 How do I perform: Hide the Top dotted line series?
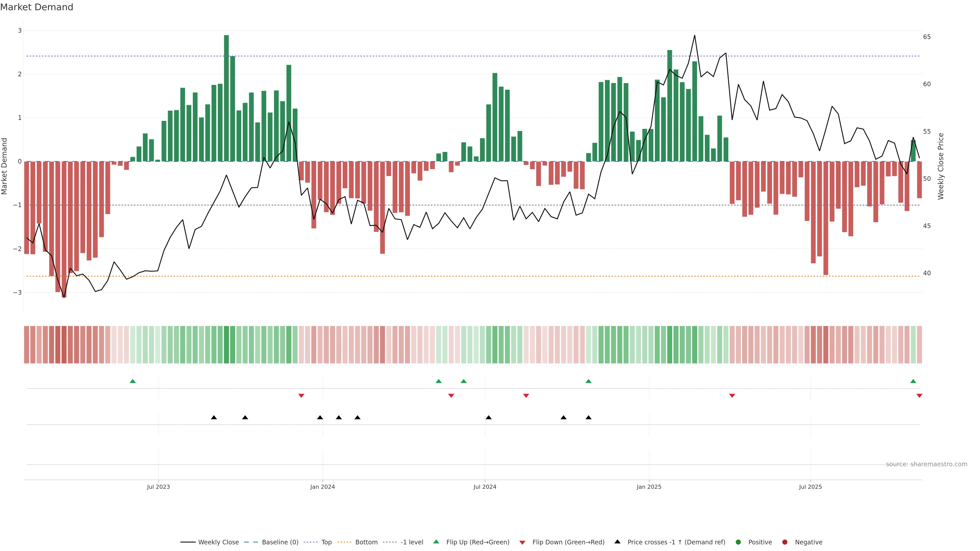click(x=326, y=542)
